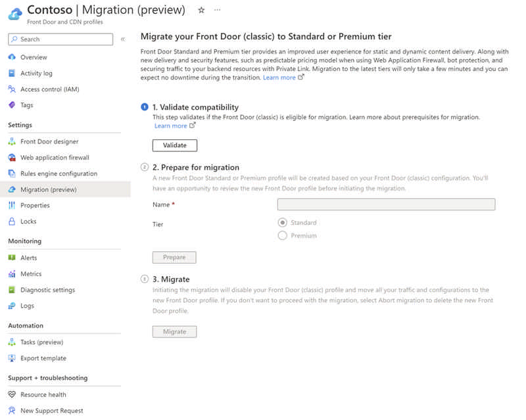Viewport: 526px width, 420px height.
Task: Click the Activity log icon
Action: 12,73
